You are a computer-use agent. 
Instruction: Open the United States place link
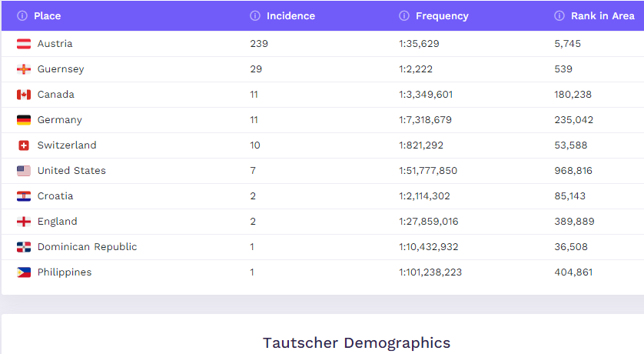[71, 171]
